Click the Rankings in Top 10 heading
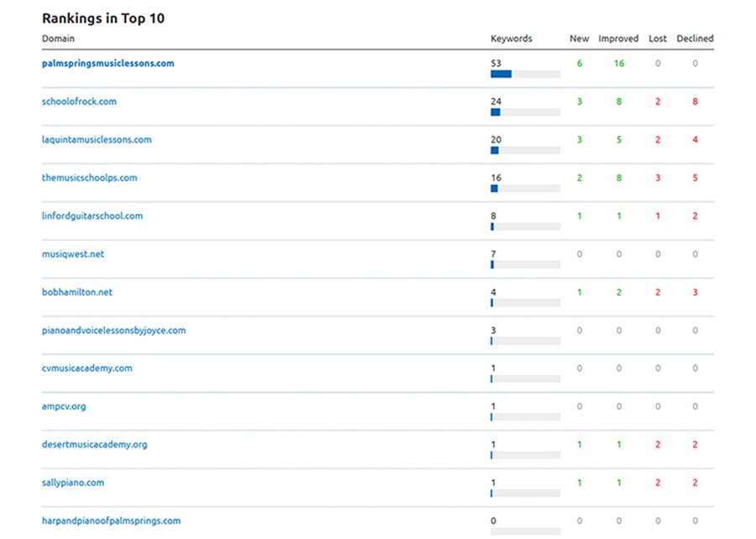 point(103,18)
